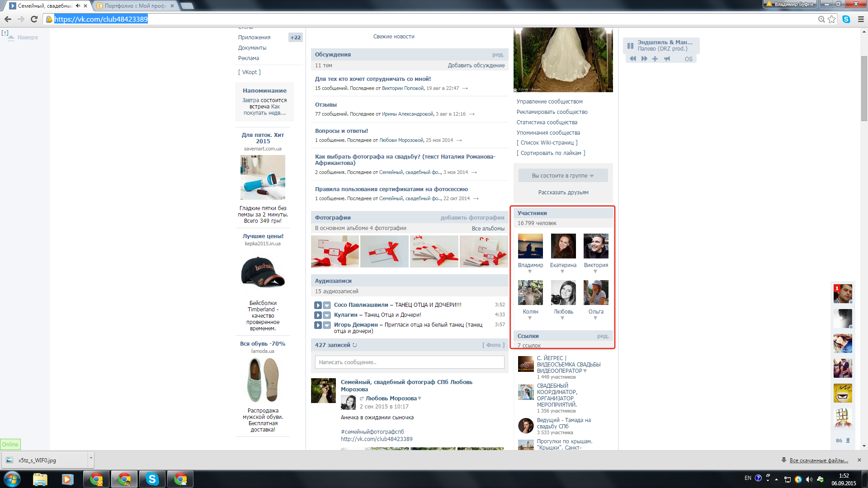868x488 pixels.
Task: Open the group cover wedding dress photo
Action: pos(563,60)
